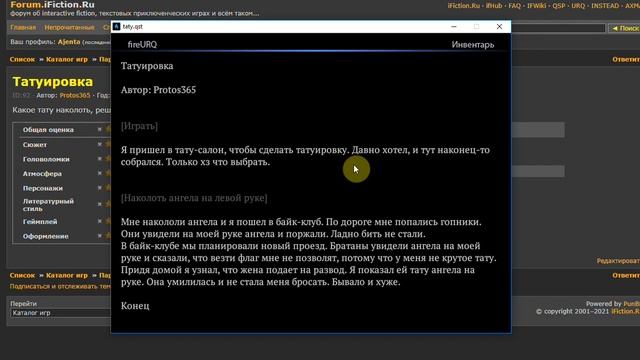Image resolution: width=640 pixels, height=360 pixels.
Task: Click the star icon for Сюжет
Action: tap(108, 144)
